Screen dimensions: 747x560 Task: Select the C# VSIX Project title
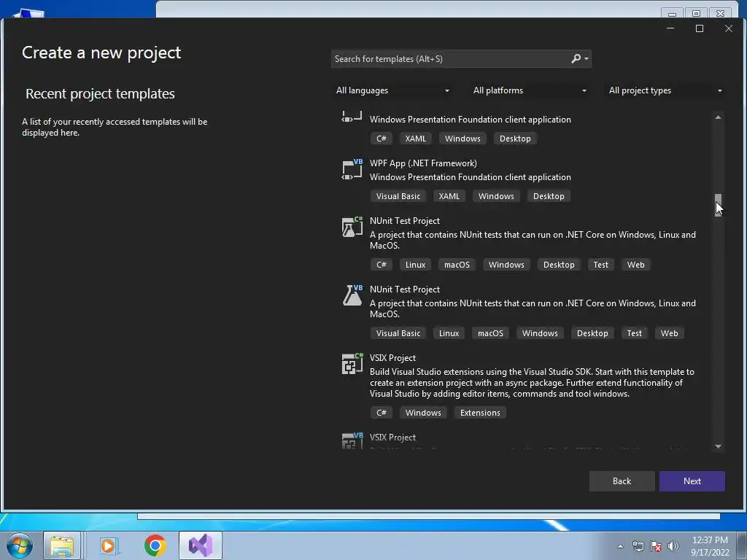(x=392, y=358)
